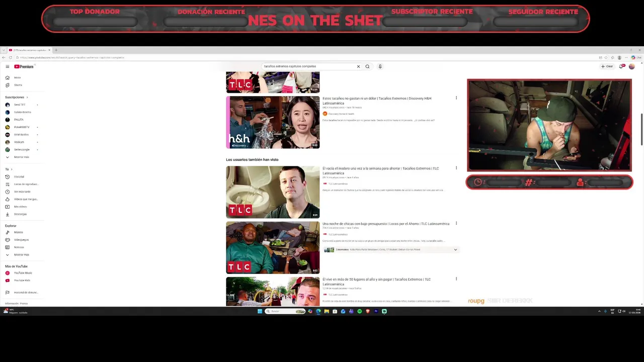
Task: Click the page vertical scrollbar
Action: [641, 130]
